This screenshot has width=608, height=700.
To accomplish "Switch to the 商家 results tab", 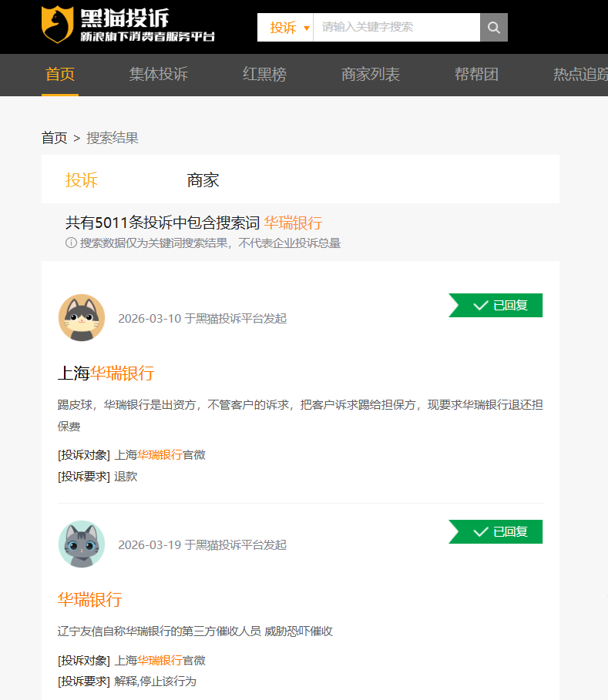I will click(x=203, y=180).
